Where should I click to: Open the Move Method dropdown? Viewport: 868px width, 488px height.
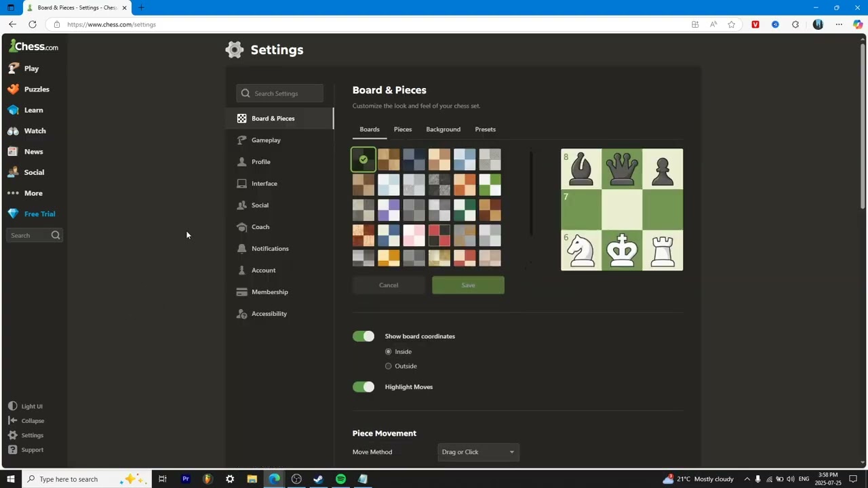[479, 452]
